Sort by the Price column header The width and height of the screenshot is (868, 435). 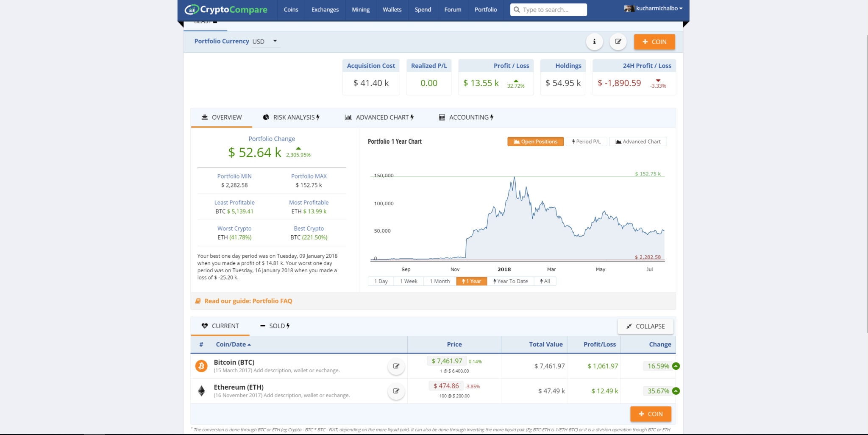[454, 345]
